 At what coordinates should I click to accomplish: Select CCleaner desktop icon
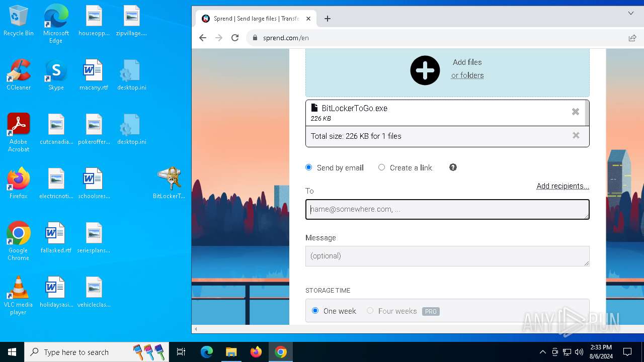(x=19, y=75)
